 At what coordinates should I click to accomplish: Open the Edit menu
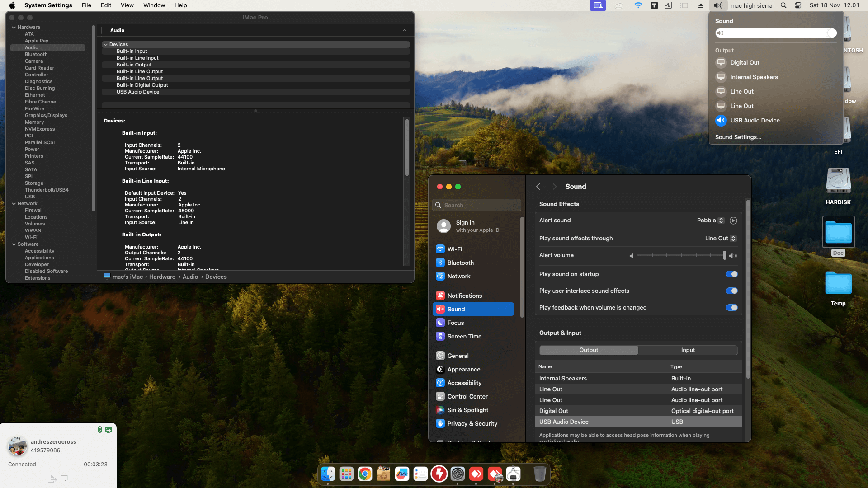(106, 5)
